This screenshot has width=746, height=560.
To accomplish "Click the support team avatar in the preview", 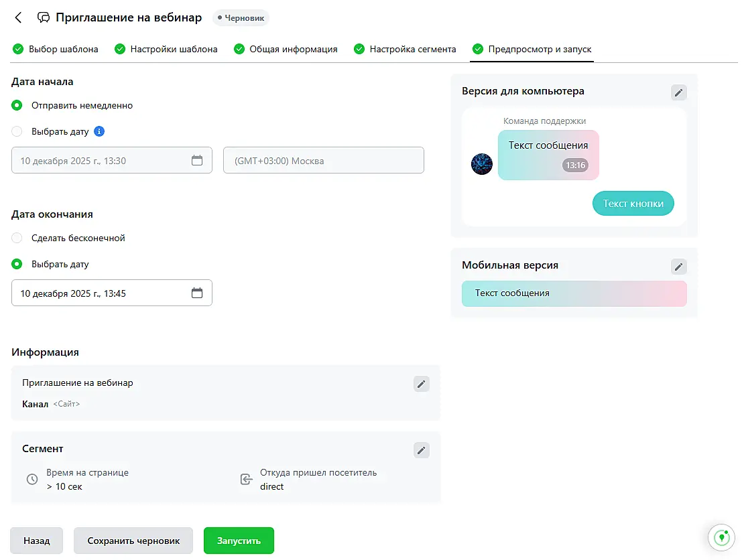I will click(482, 164).
